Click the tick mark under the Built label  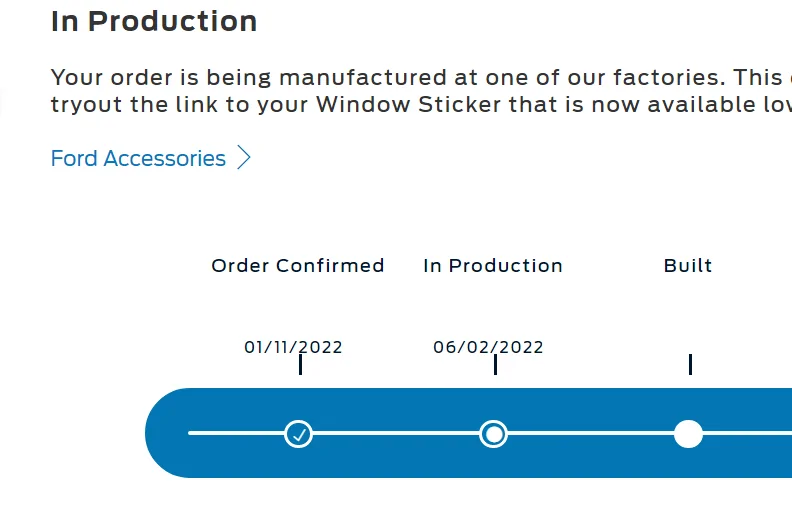[x=690, y=364]
